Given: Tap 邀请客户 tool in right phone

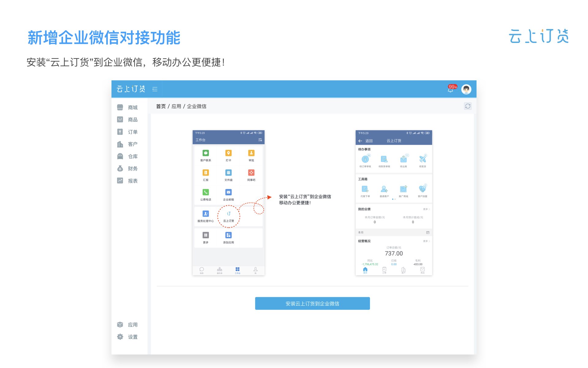Looking at the screenshot, I should (x=384, y=190).
